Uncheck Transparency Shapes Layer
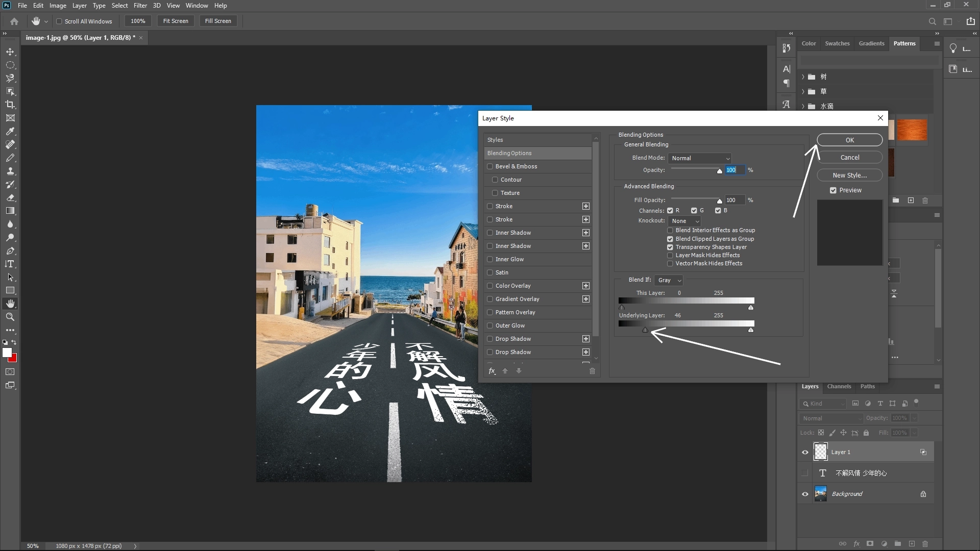The image size is (980, 551). click(x=670, y=247)
